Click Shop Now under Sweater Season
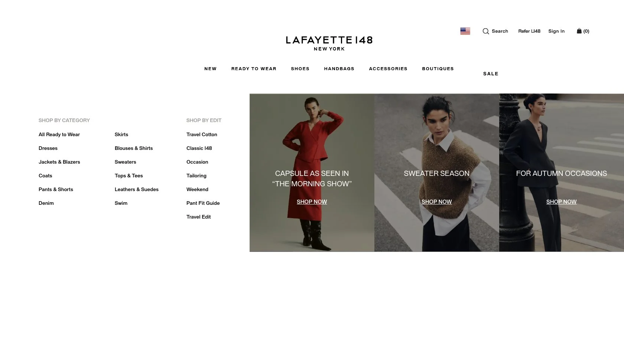This screenshot has width=624, height=364. 436,202
